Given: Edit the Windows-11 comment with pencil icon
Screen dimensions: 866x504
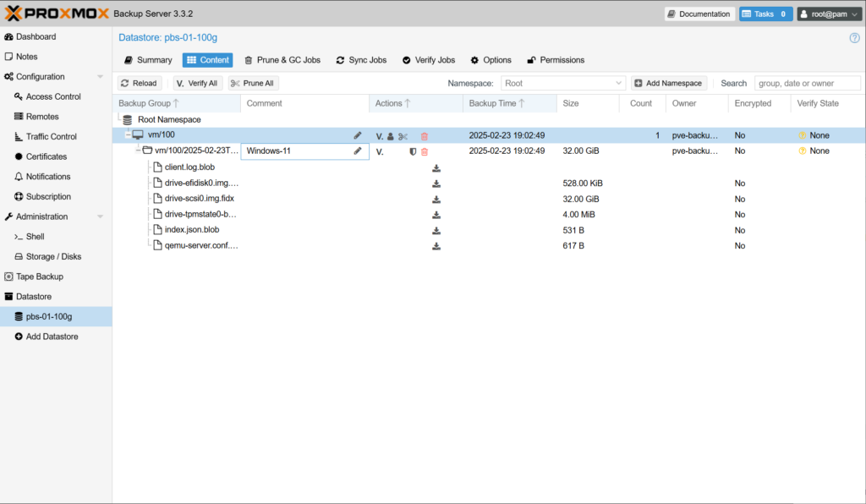Looking at the screenshot, I should click(x=358, y=151).
